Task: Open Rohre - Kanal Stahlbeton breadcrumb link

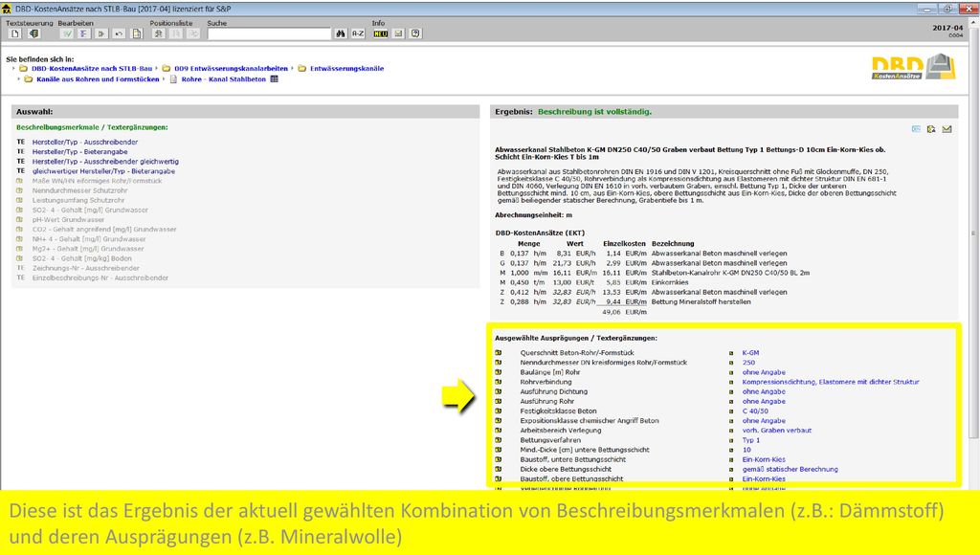Action: 224,79
